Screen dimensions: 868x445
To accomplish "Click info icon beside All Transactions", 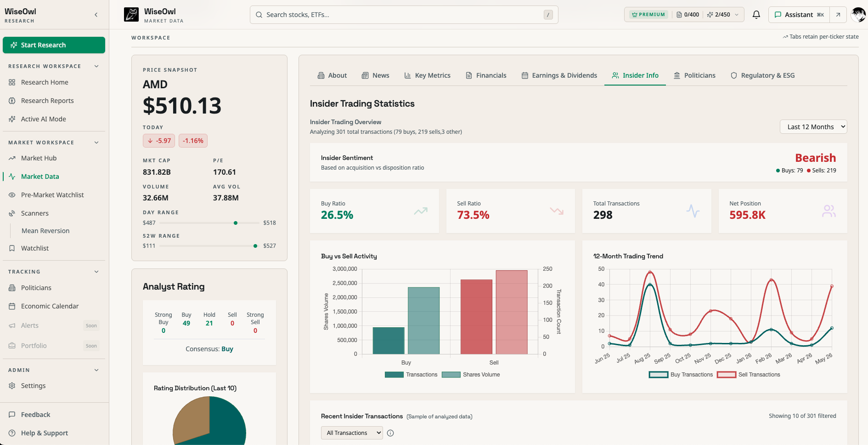I will coord(390,433).
